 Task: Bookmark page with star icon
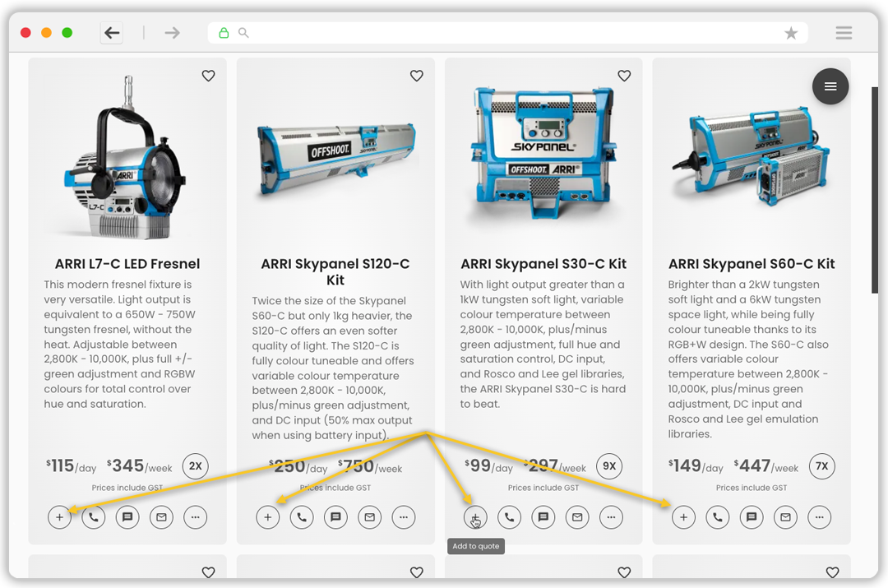click(791, 33)
